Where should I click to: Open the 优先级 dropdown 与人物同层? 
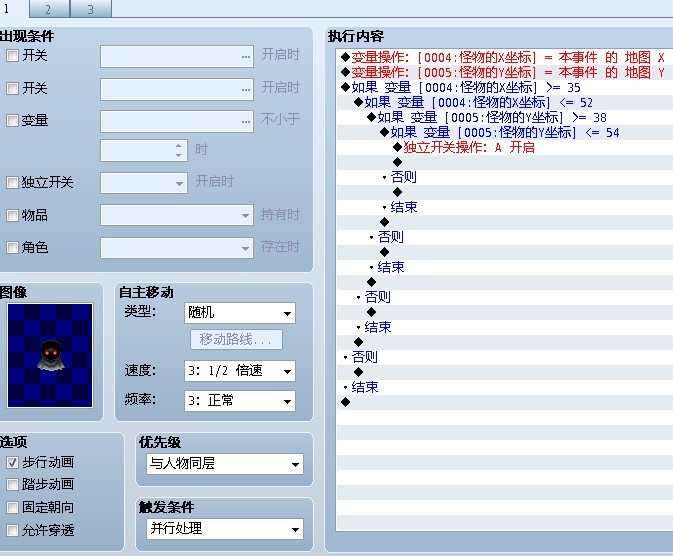coord(224,464)
